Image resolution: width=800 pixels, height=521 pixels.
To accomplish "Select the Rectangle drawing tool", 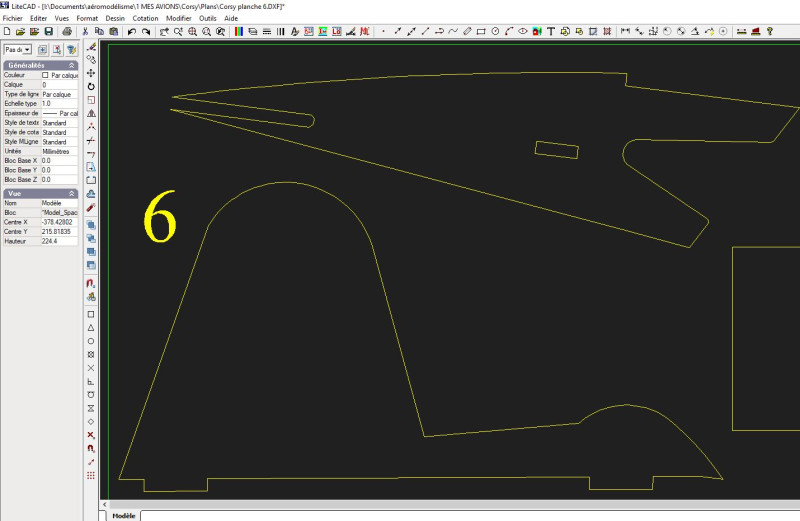I will [x=482, y=32].
